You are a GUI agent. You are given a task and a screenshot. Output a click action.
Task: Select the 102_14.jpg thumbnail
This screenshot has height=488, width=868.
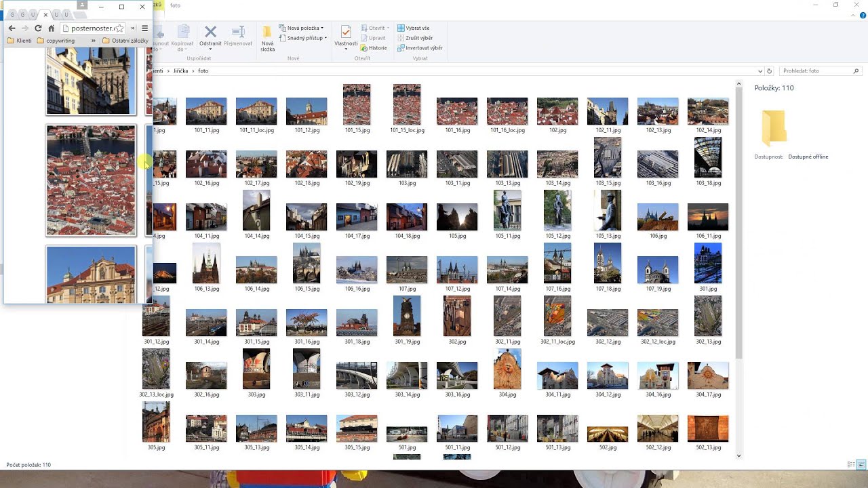pyautogui.click(x=708, y=111)
